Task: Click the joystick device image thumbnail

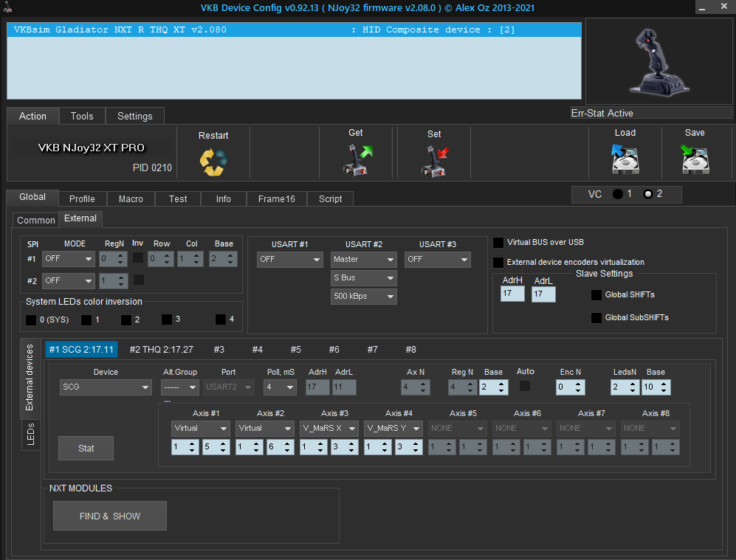Action: (658, 61)
